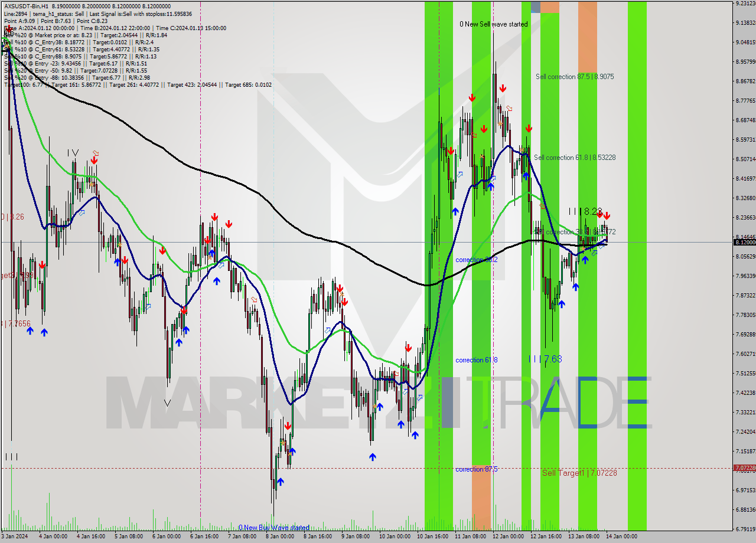
Task: Click the '7 Jan 08:00' time axis label
Action: coord(242,537)
